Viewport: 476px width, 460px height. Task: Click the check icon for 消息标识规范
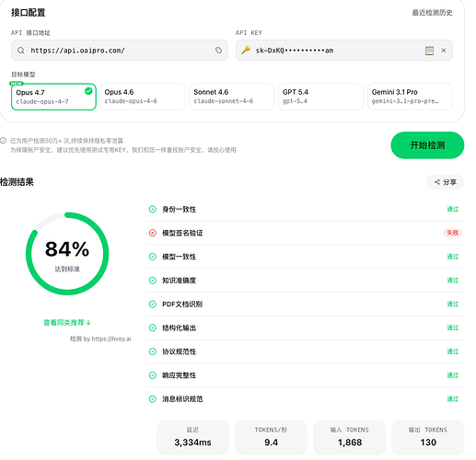(153, 399)
